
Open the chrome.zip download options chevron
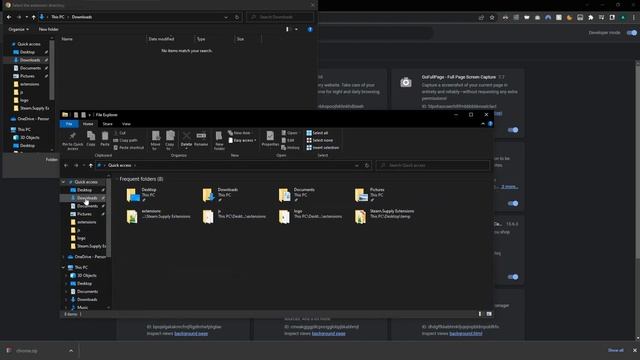pos(71,351)
